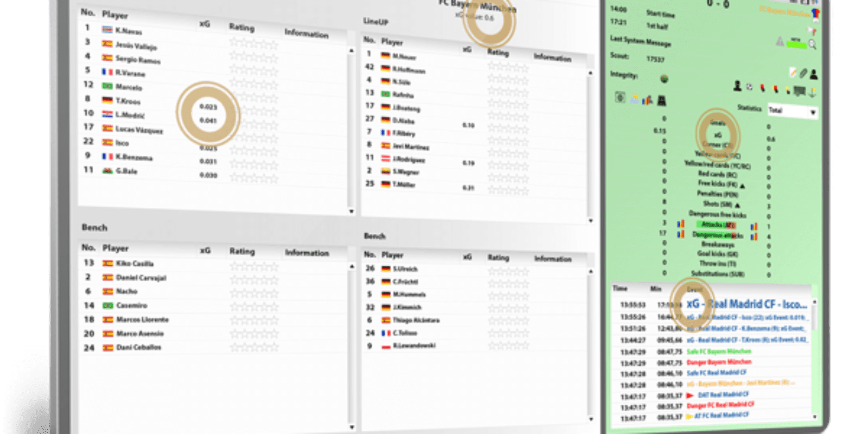Click the Rating column header in Real Madrid lineup

tap(241, 27)
